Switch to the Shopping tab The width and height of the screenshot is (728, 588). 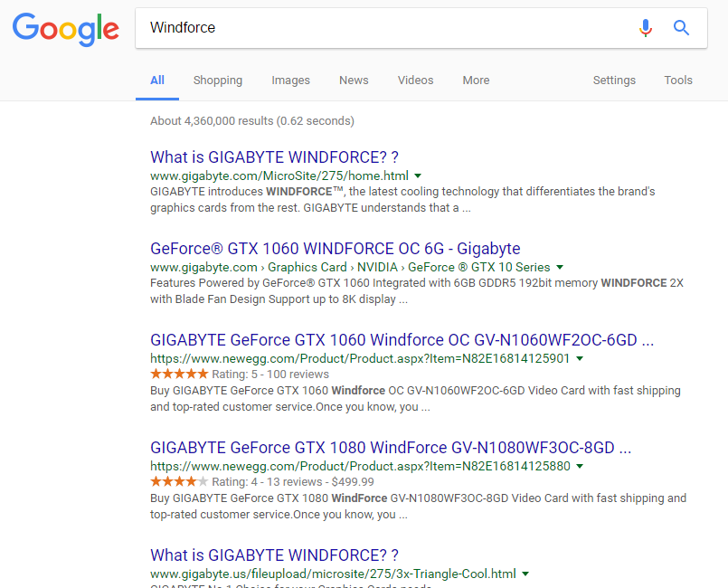(218, 81)
